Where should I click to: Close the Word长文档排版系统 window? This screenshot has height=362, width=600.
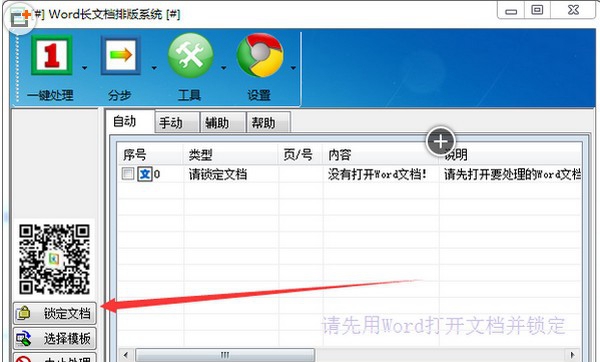[573, 10]
